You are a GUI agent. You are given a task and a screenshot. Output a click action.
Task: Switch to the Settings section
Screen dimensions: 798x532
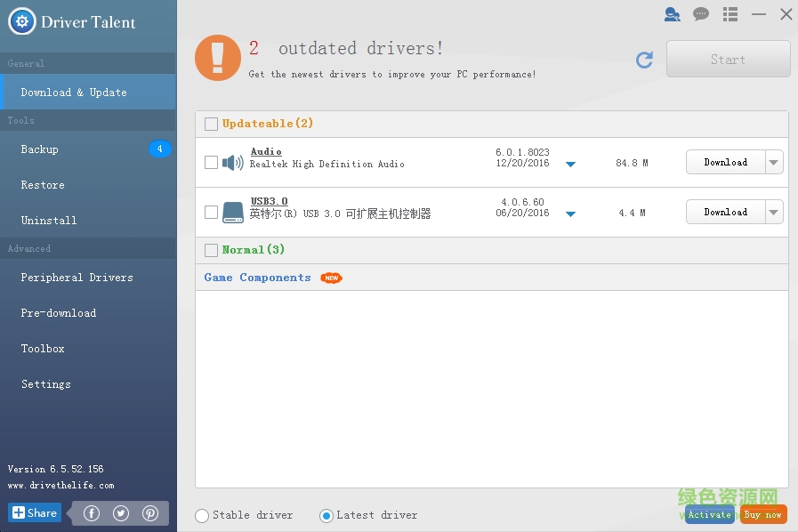[45, 383]
